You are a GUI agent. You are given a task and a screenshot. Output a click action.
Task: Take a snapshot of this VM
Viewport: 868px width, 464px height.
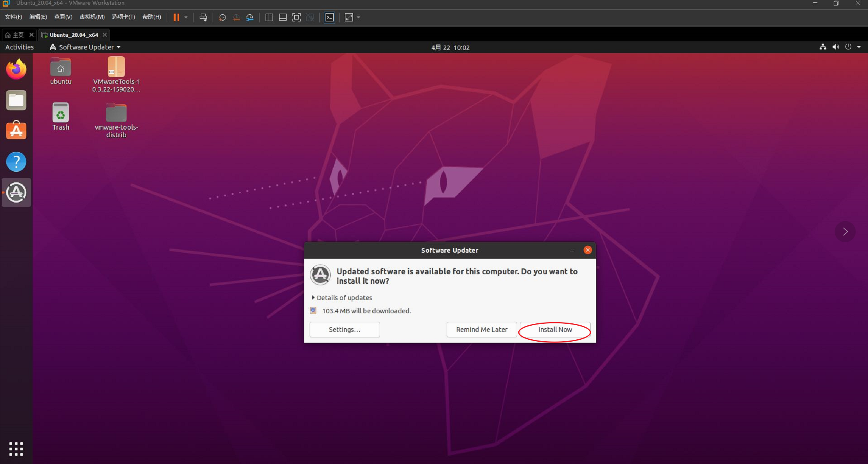[222, 17]
